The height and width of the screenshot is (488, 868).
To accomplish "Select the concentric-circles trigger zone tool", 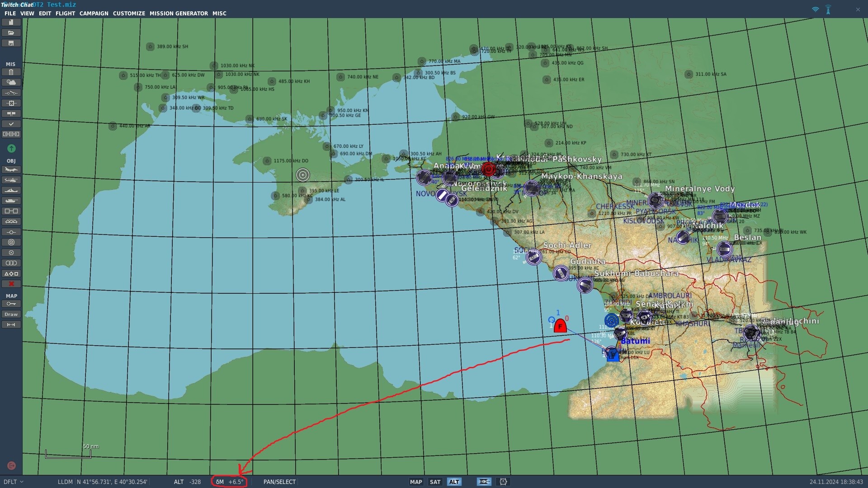I will coord(11,242).
